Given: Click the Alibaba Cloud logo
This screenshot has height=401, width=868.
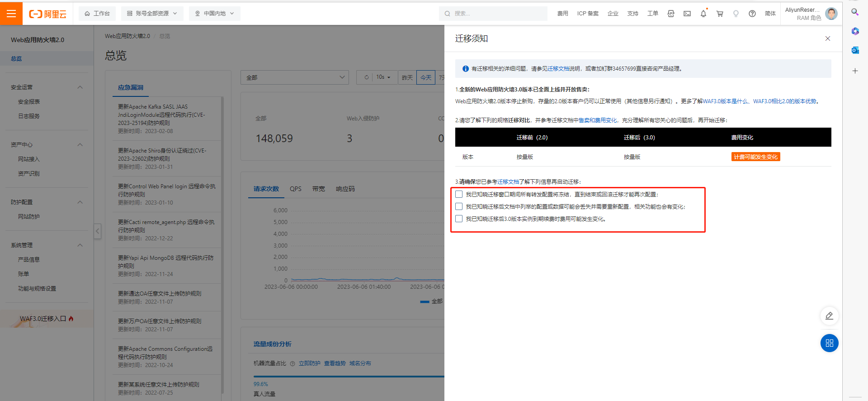Looking at the screenshot, I should [48, 14].
